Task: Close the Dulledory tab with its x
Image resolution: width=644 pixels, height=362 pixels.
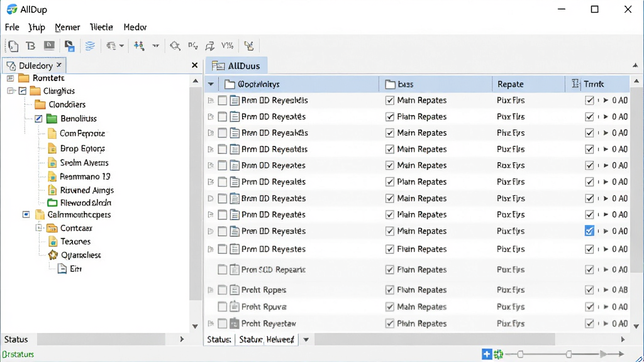Action: coord(59,65)
